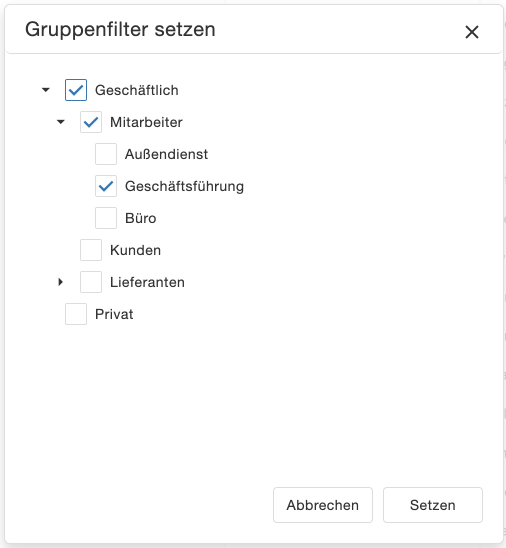Uncheck the Geschäftlich checkbox
The width and height of the screenshot is (506, 548).
[x=76, y=90]
